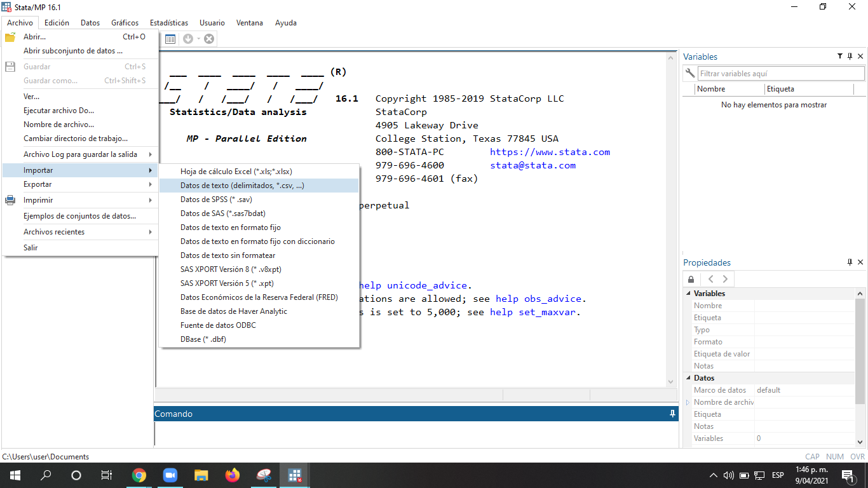Pin the Variables panel
The width and height of the screenshot is (868, 488).
coord(850,57)
